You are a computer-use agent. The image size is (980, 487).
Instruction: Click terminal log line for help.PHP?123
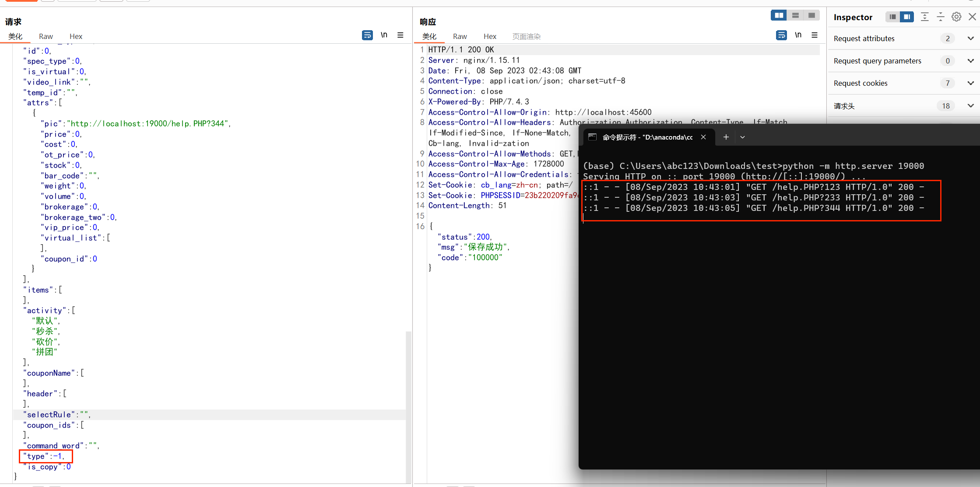(x=754, y=187)
